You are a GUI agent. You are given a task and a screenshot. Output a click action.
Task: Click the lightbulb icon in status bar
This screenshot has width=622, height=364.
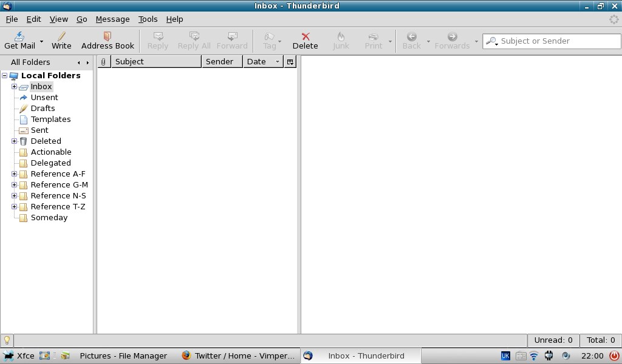tap(7, 340)
